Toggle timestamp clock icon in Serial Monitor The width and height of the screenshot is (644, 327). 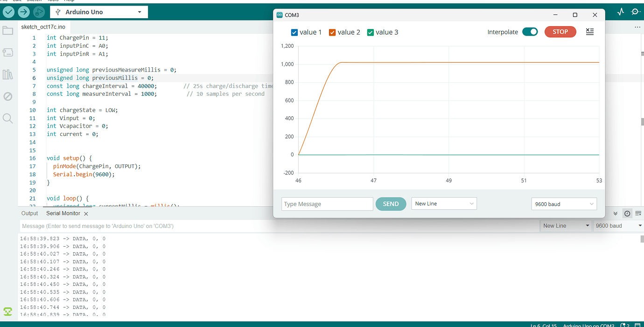click(x=627, y=213)
